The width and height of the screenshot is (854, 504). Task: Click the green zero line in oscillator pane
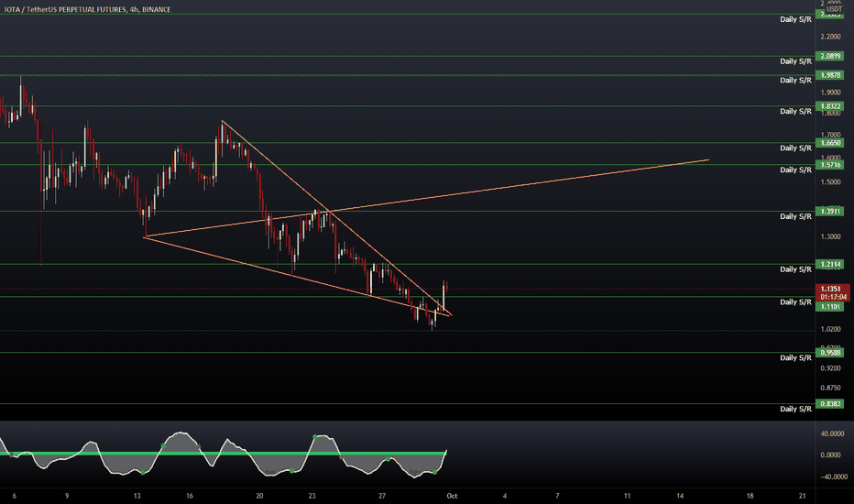[224, 454]
